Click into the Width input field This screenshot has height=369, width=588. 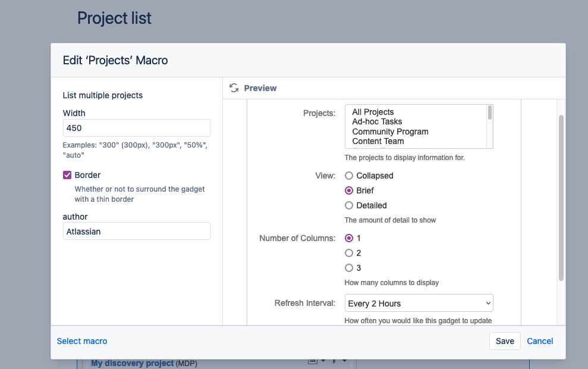point(136,128)
